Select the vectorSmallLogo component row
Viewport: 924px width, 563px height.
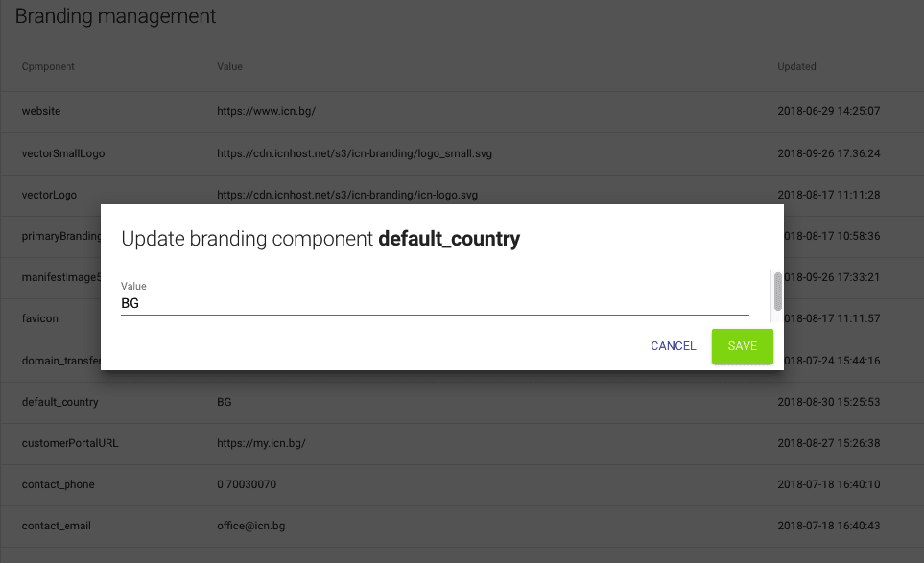click(x=62, y=153)
